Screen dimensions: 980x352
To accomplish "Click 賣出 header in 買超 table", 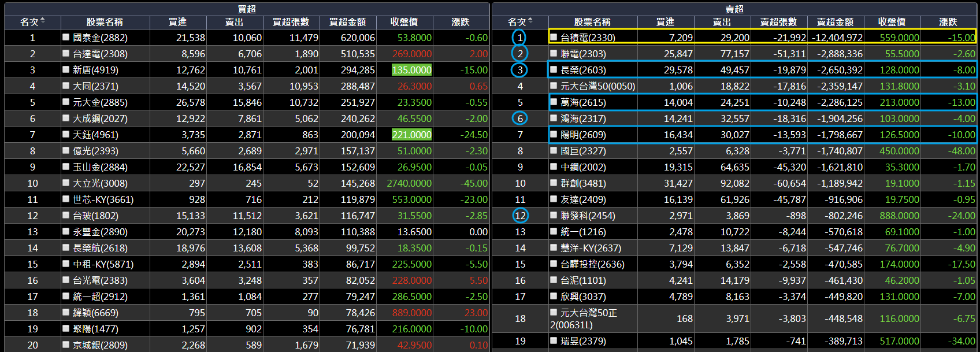I will (x=234, y=22).
